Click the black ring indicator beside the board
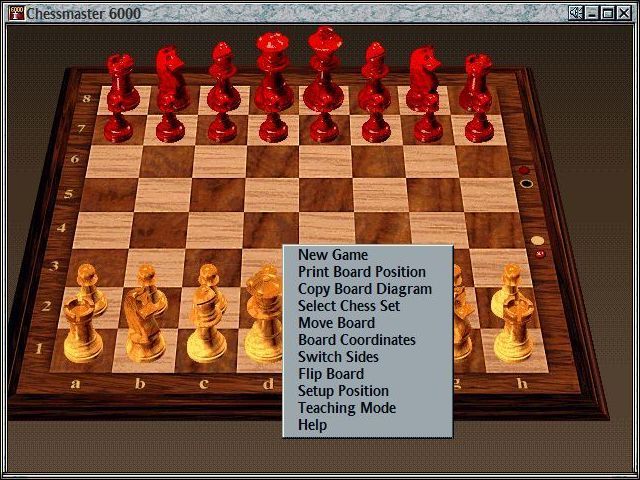The height and width of the screenshot is (480, 640). [527, 183]
